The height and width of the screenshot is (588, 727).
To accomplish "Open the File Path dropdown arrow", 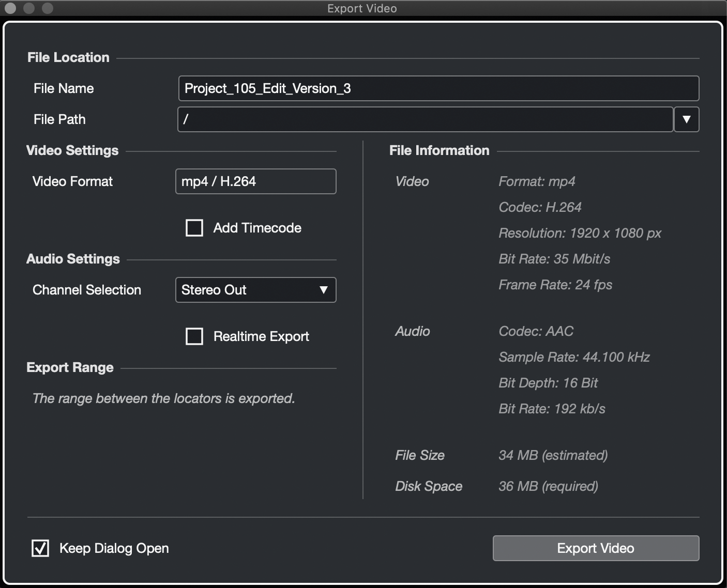I will (x=686, y=119).
